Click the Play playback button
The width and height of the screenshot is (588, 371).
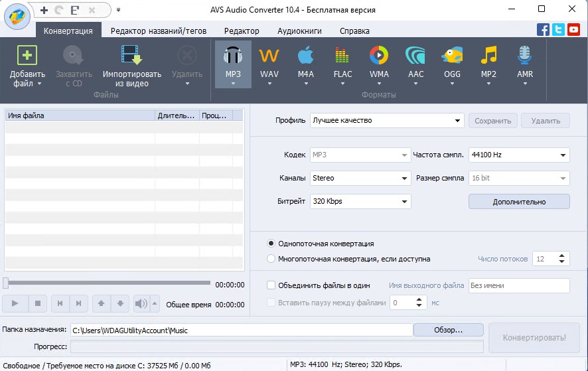[15, 303]
